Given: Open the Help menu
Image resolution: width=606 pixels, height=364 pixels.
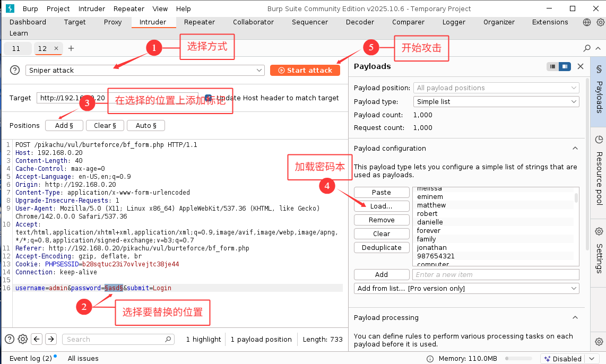Looking at the screenshot, I should [184, 8].
